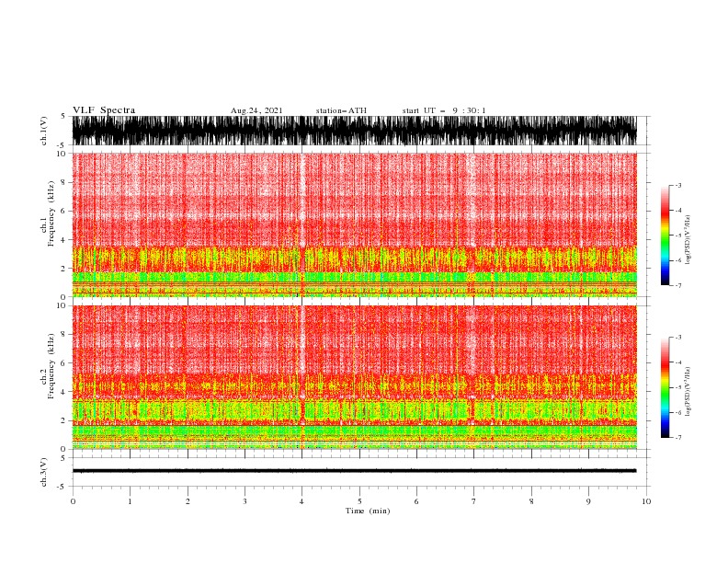
Task: Click the ch.3 flat waveform trace
Action: (x=354, y=471)
